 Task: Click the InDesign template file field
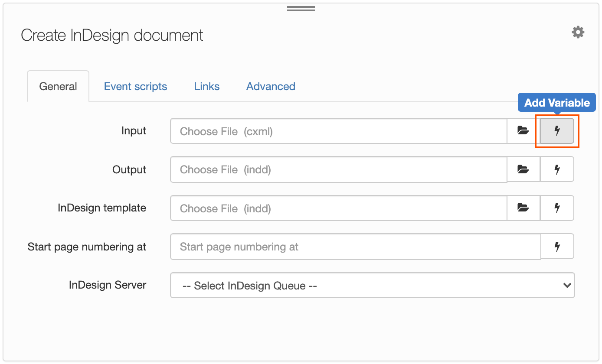[339, 208]
